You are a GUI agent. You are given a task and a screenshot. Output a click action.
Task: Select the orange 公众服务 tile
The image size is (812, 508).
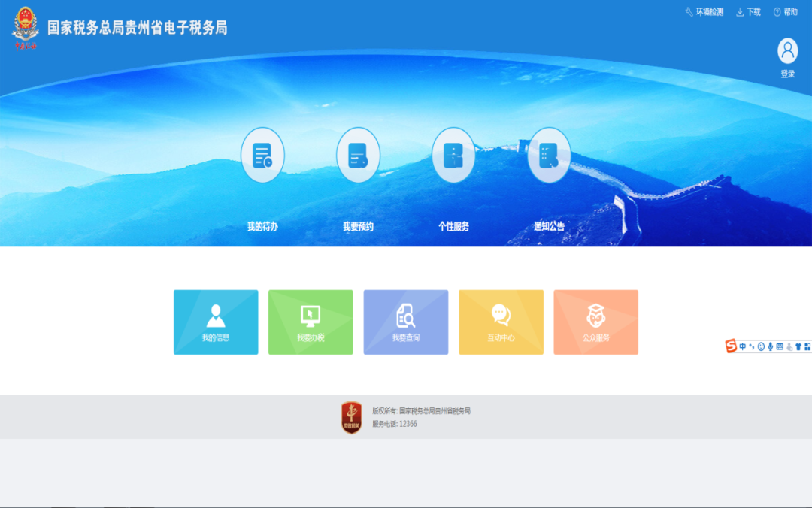[x=596, y=322]
